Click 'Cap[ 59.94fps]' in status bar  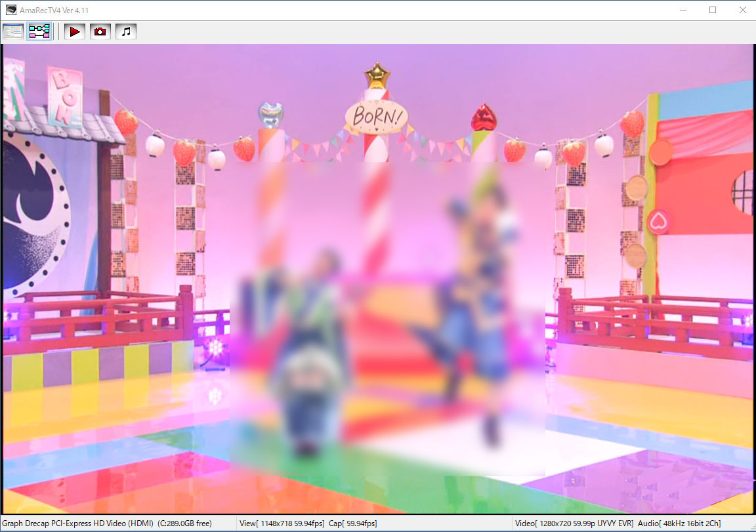click(x=353, y=523)
